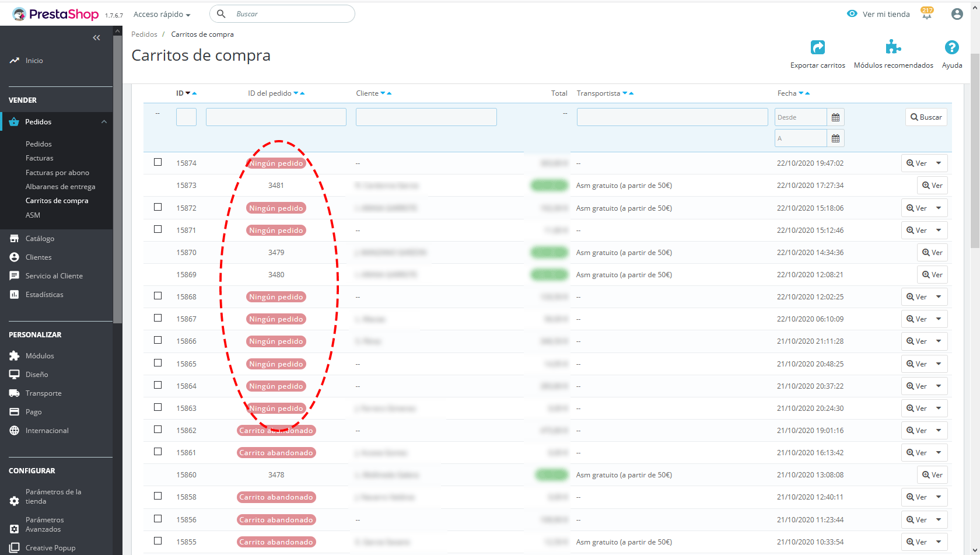Open the ASM submenu item
Viewport: 980px width, 555px height.
click(x=33, y=215)
